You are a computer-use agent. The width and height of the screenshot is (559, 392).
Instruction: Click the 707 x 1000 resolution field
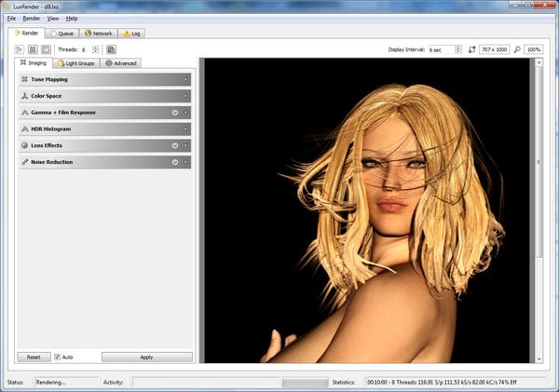tap(494, 49)
